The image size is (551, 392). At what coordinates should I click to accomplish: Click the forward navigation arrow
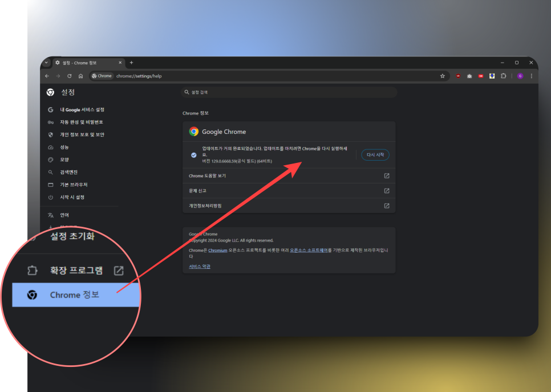click(x=58, y=76)
